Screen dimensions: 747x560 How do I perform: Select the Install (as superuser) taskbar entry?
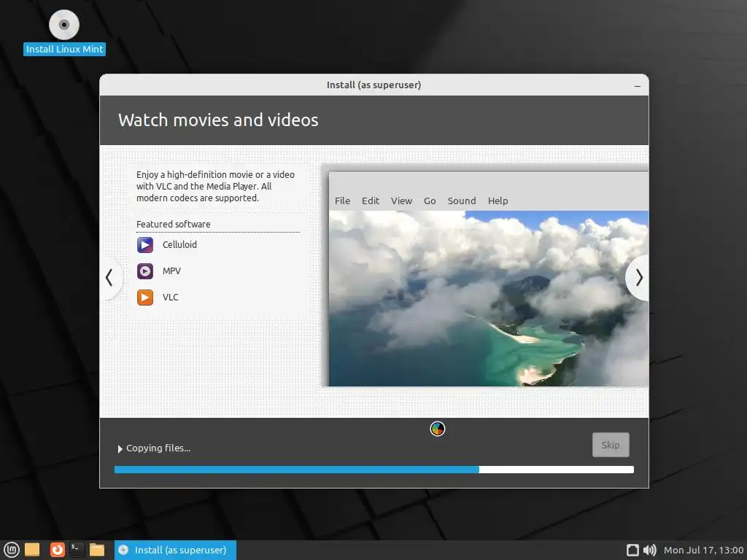coord(175,550)
